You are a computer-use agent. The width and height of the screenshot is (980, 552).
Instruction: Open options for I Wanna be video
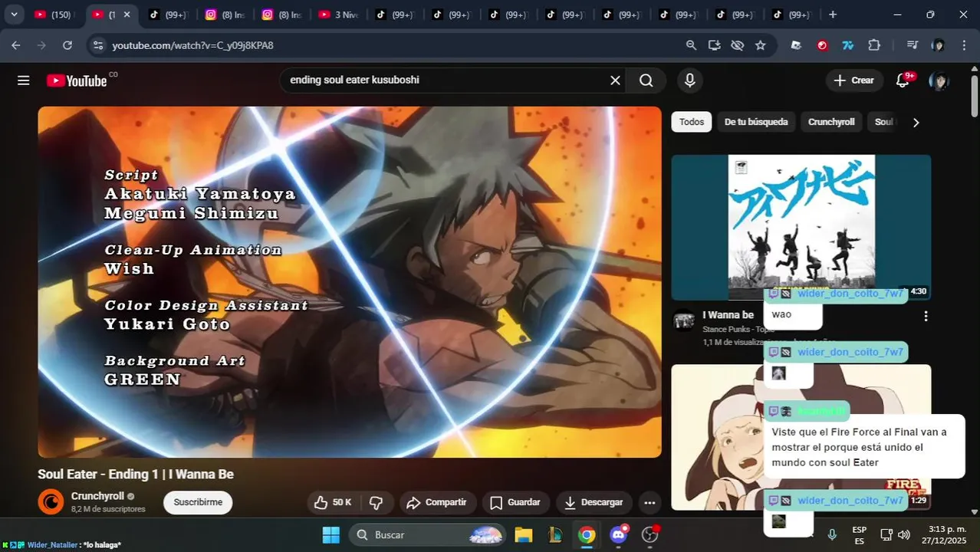tap(926, 316)
